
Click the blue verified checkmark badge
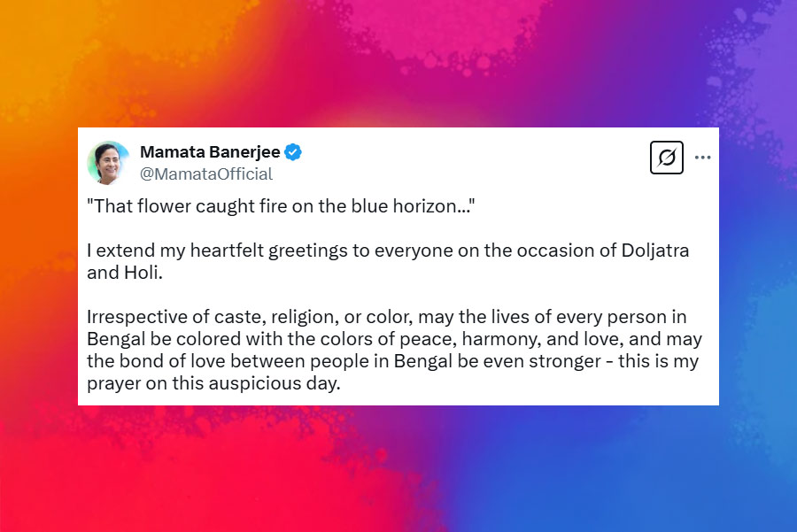[293, 151]
